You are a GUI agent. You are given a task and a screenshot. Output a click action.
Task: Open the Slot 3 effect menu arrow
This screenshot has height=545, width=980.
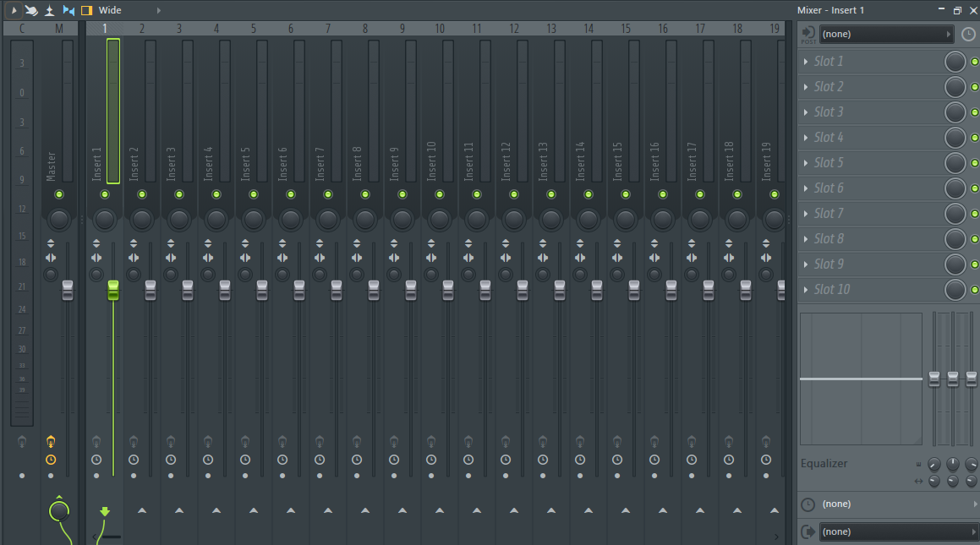point(806,112)
